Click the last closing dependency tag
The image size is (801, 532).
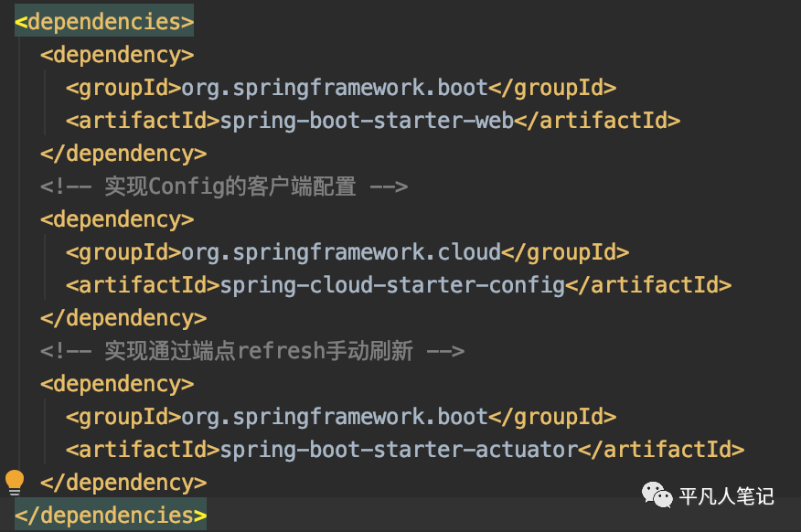tap(123, 482)
